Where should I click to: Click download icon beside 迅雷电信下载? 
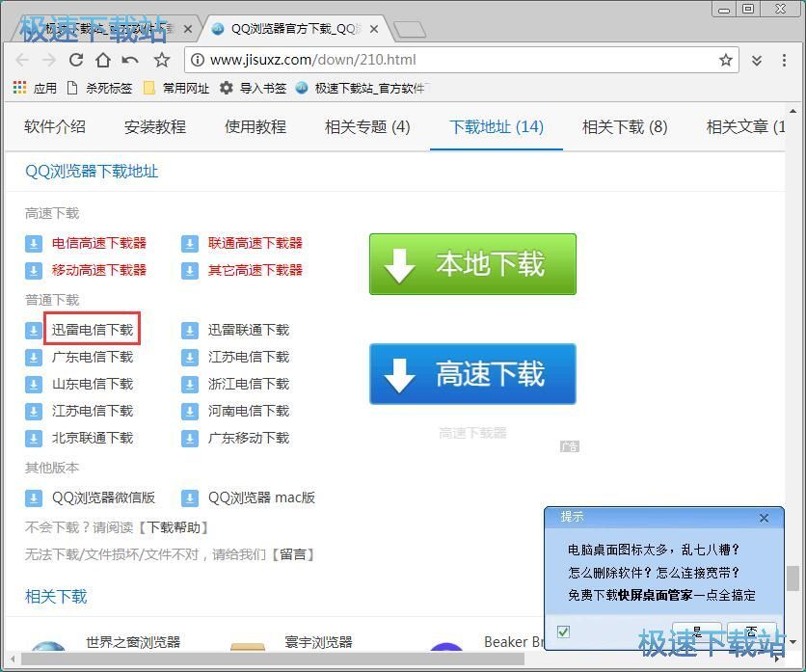pyautogui.click(x=34, y=330)
